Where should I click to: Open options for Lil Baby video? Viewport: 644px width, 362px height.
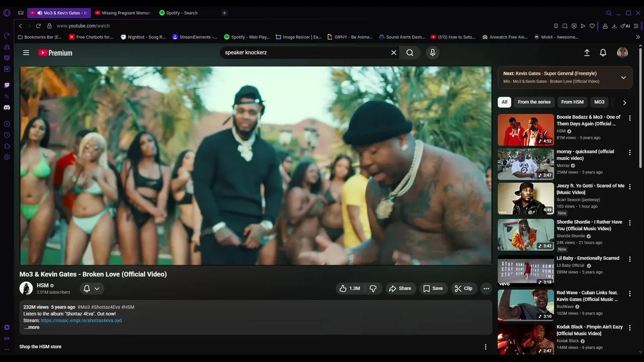click(x=629, y=259)
